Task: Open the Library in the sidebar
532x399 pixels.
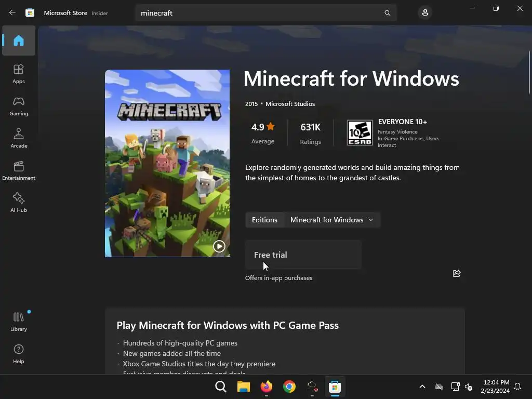Action: tap(19, 322)
